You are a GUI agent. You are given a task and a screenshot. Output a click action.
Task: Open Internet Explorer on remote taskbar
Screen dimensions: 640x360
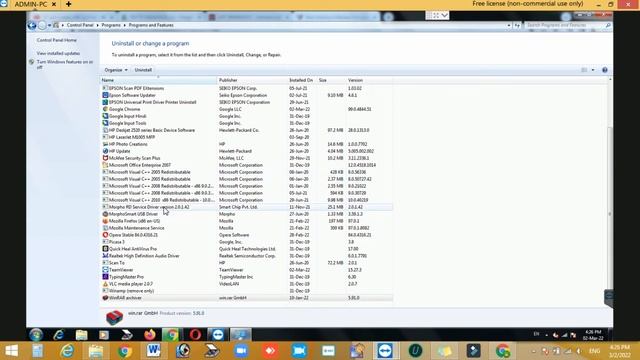[59, 335]
